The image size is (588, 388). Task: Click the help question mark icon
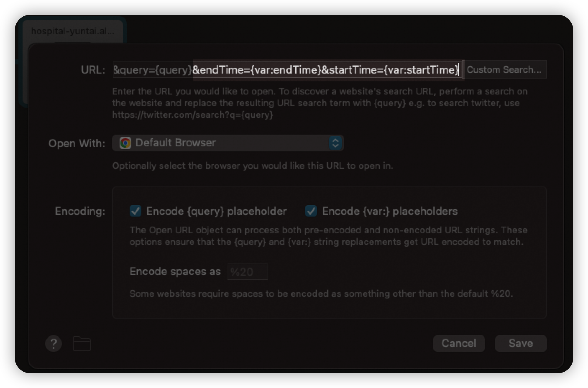[54, 344]
